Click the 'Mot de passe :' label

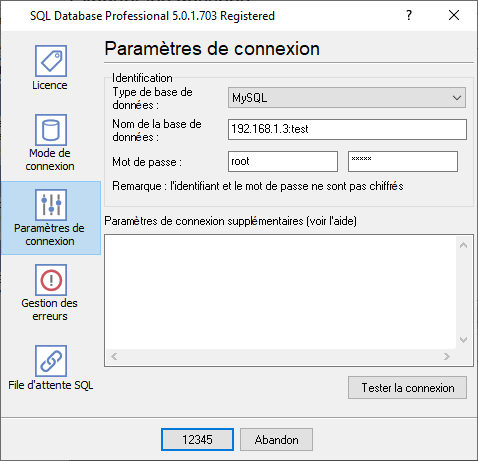pyautogui.click(x=147, y=162)
